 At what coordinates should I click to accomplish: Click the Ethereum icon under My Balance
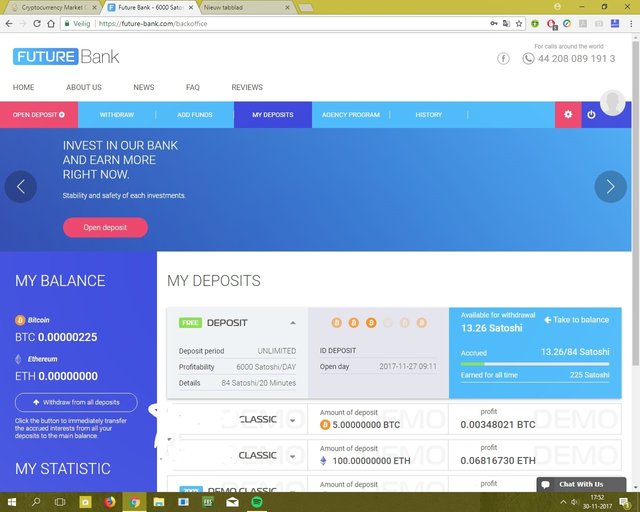(x=18, y=359)
